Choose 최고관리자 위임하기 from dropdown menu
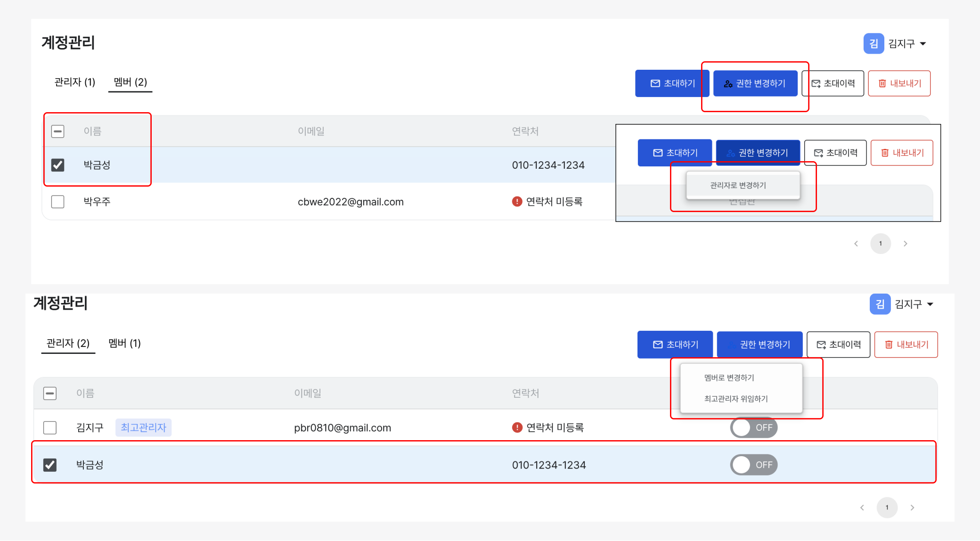Image resolution: width=980 pixels, height=541 pixels. tap(735, 399)
